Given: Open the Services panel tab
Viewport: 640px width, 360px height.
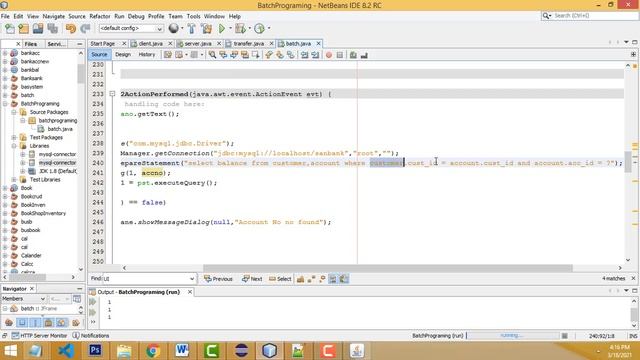Looking at the screenshot, I should (x=56, y=44).
